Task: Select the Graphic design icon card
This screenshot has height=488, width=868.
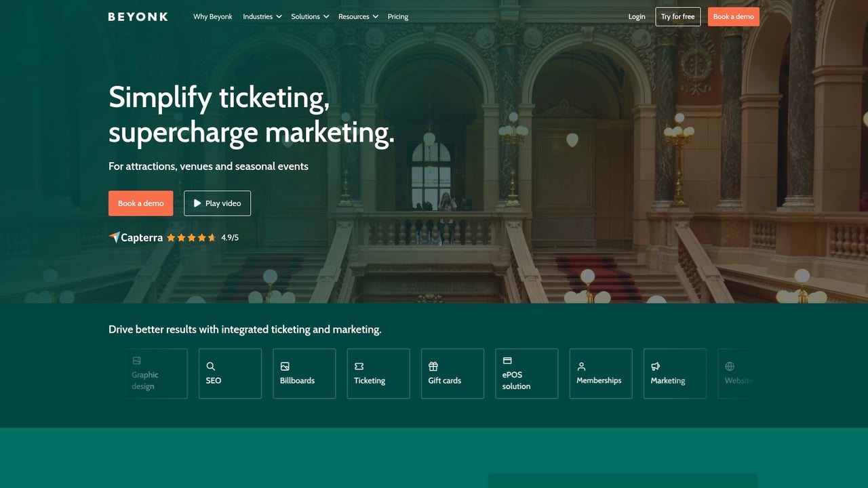Action: coord(156,373)
